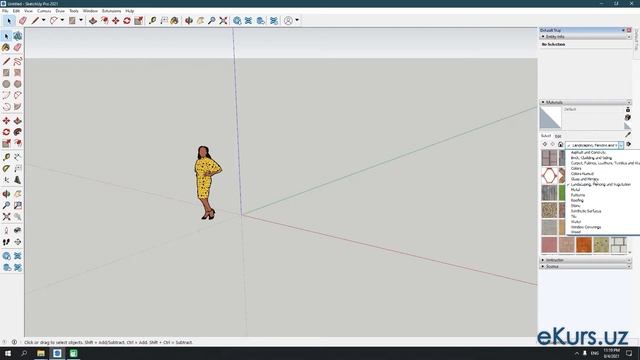Open the Draw menu
Viewport: 640px width, 360px height.
pyautogui.click(x=60, y=11)
